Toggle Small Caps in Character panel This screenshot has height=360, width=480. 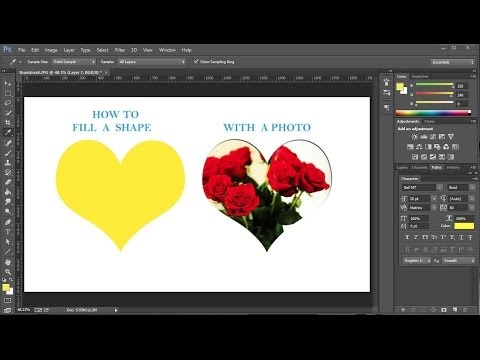tap(434, 237)
